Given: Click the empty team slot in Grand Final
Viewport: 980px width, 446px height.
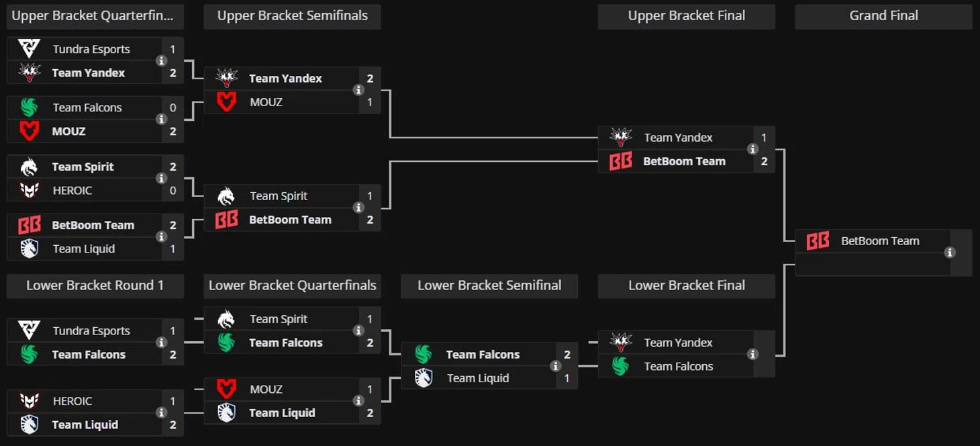Looking at the screenshot, I should pyautogui.click(x=873, y=265).
